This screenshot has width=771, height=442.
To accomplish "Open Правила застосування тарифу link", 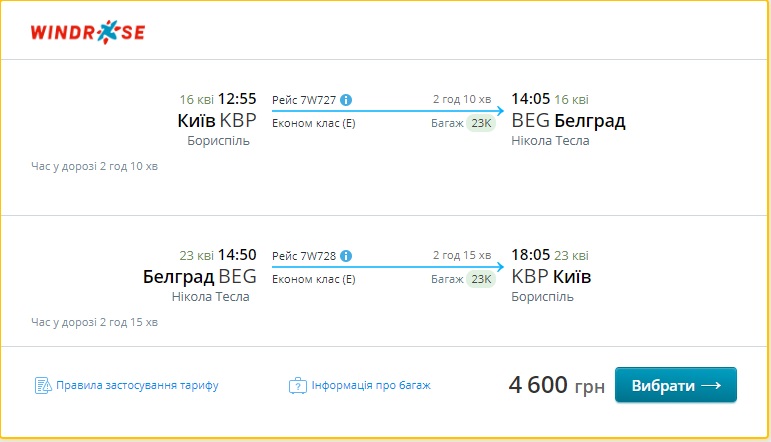I will (x=137, y=385).
